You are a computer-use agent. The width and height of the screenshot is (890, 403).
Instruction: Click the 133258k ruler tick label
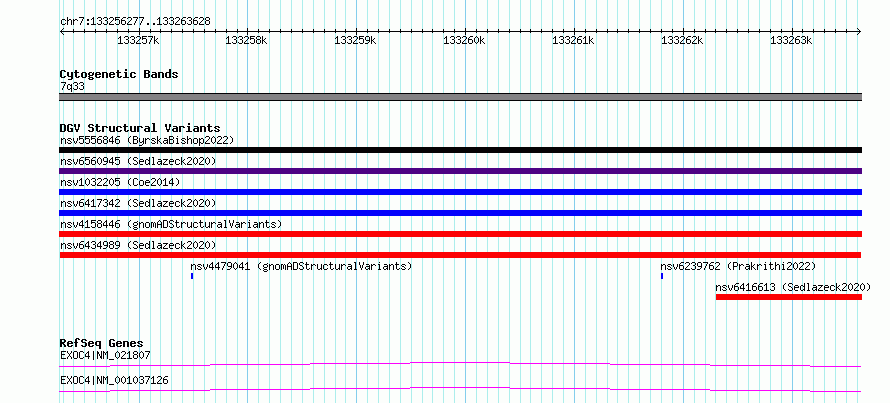pos(247,40)
